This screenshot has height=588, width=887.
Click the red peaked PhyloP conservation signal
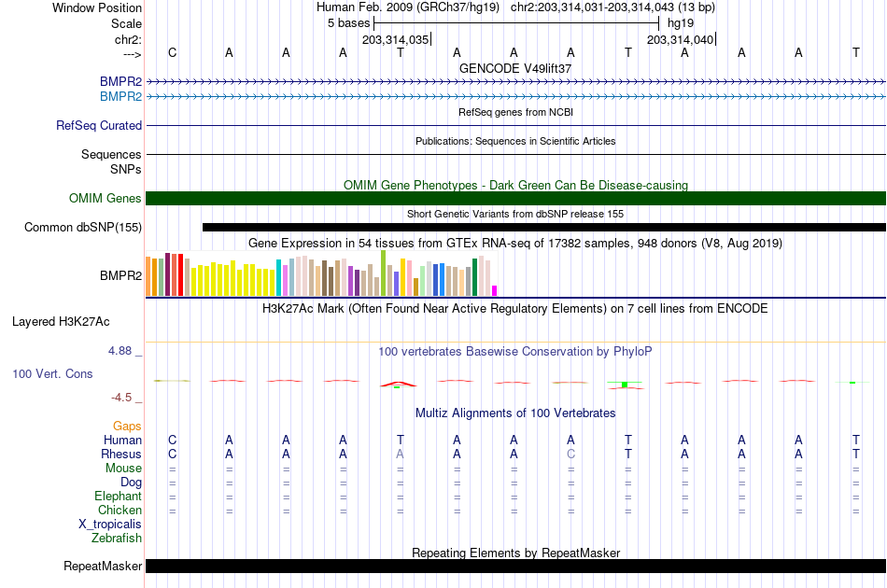[399, 384]
